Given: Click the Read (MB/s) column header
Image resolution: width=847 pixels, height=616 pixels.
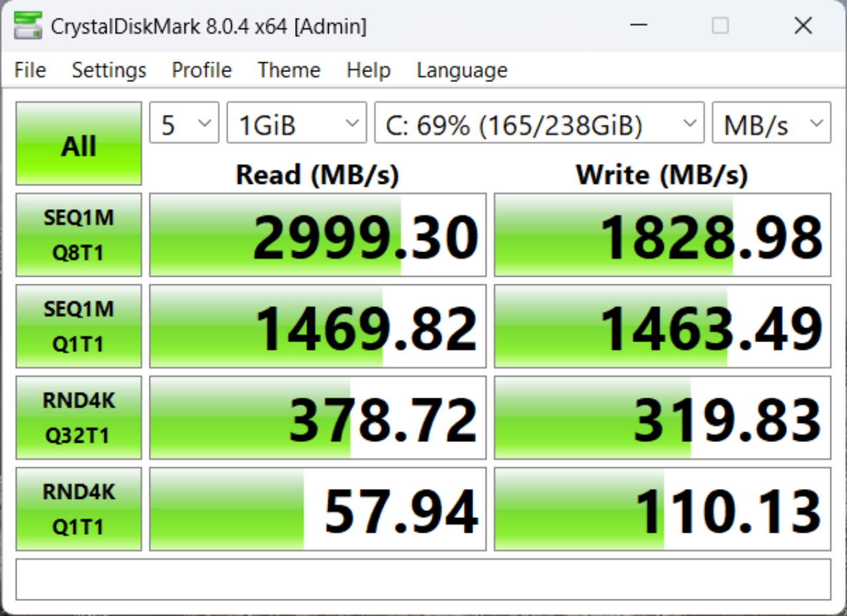Looking at the screenshot, I should coord(318,175).
